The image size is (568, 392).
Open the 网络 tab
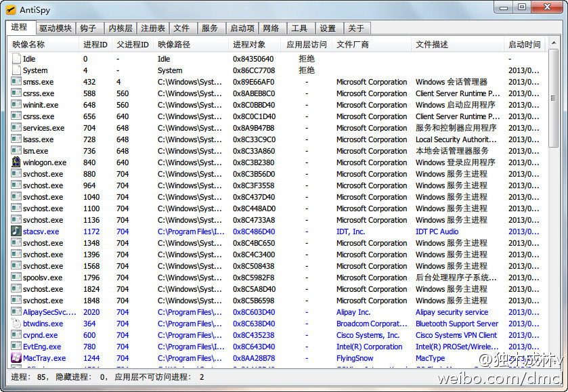click(x=271, y=28)
